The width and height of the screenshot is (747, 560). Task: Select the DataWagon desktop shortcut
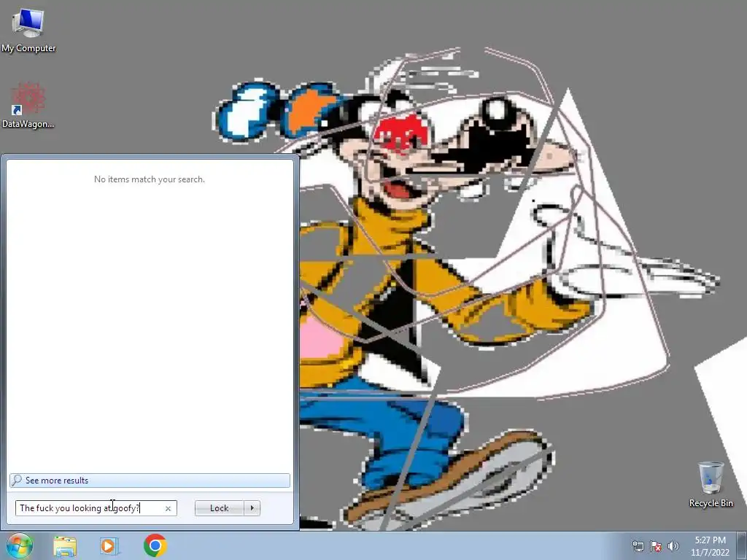28,105
